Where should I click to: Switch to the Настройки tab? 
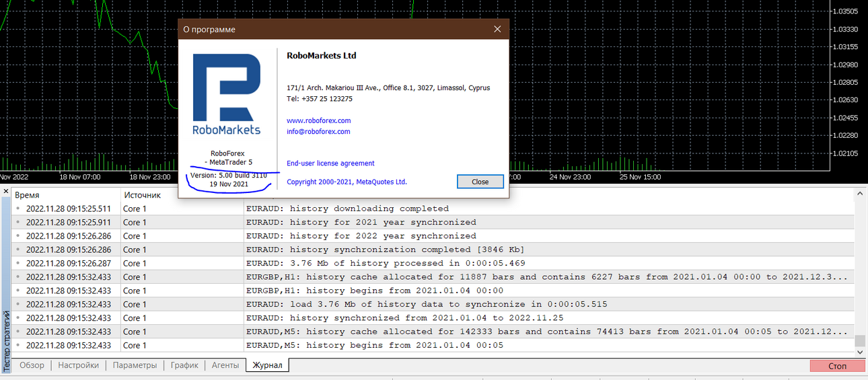tap(78, 365)
